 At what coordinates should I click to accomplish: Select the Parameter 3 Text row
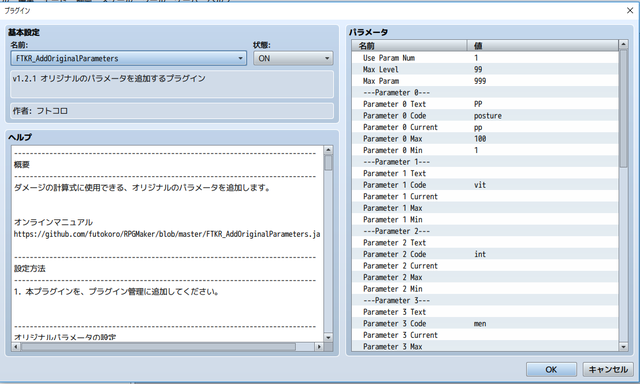pyautogui.click(x=485, y=312)
